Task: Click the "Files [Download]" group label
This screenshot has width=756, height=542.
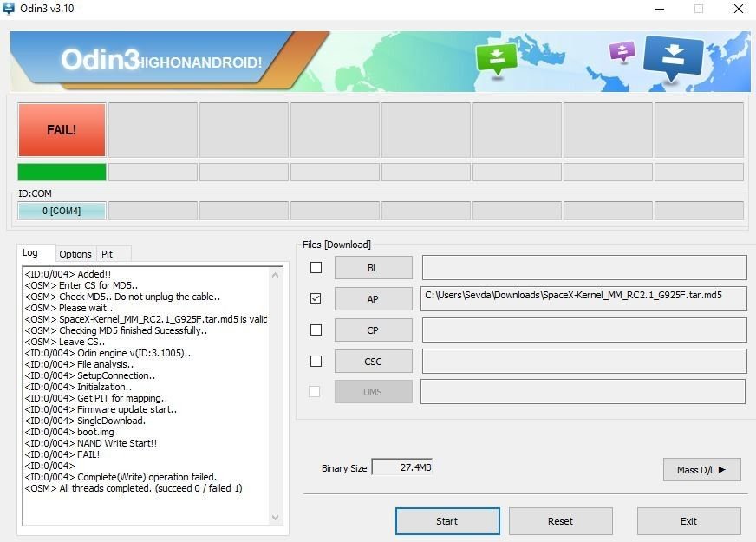Action: tap(336, 245)
